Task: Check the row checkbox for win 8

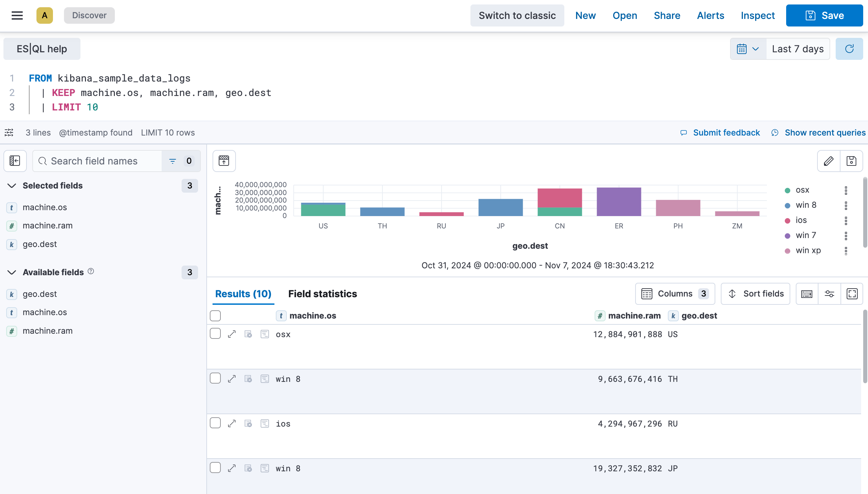Action: coord(215,378)
